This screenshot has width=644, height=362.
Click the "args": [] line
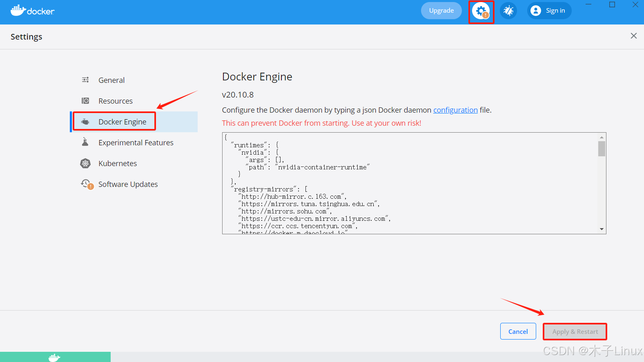click(x=265, y=160)
